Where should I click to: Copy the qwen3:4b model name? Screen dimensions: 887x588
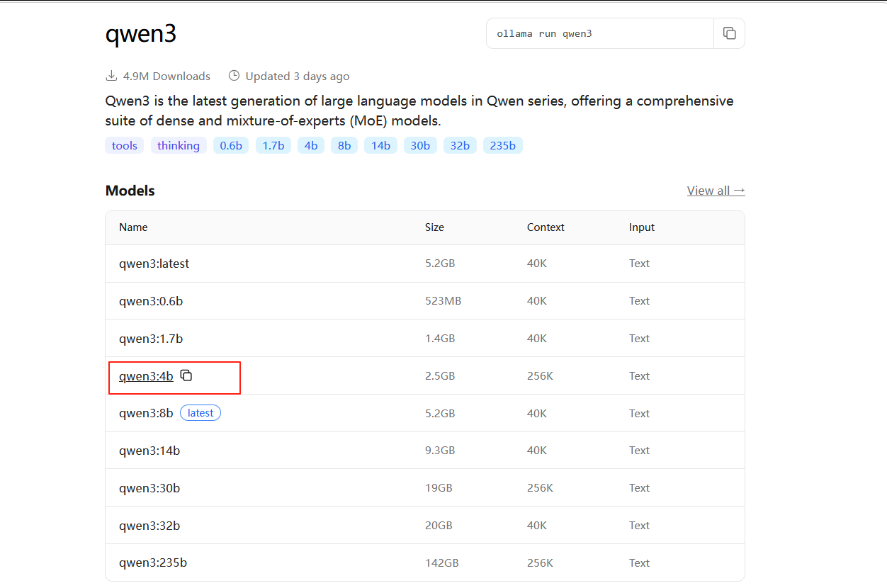[x=186, y=375]
